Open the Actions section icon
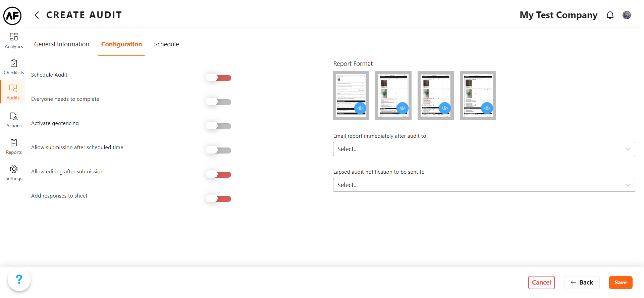The width and height of the screenshot is (644, 298). point(14,120)
